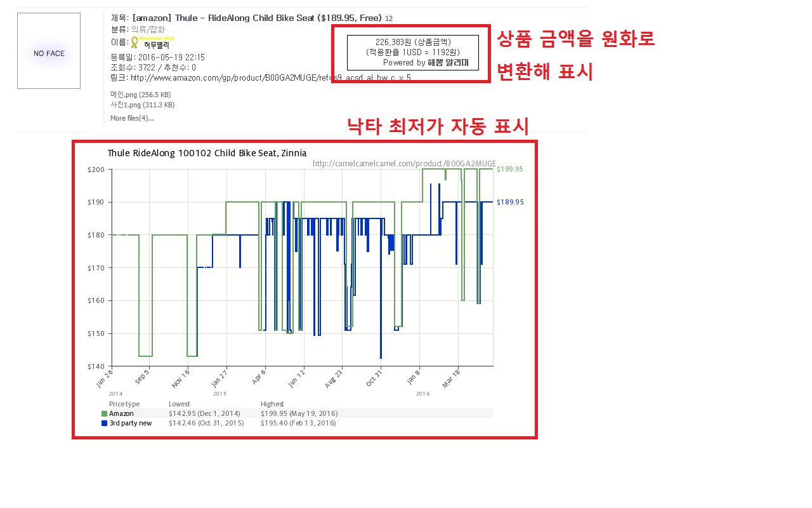Image resolution: width=812 pixels, height=508 pixels.
Task: Click the converted price 226,383원 (상품금액)
Action: click(x=413, y=43)
